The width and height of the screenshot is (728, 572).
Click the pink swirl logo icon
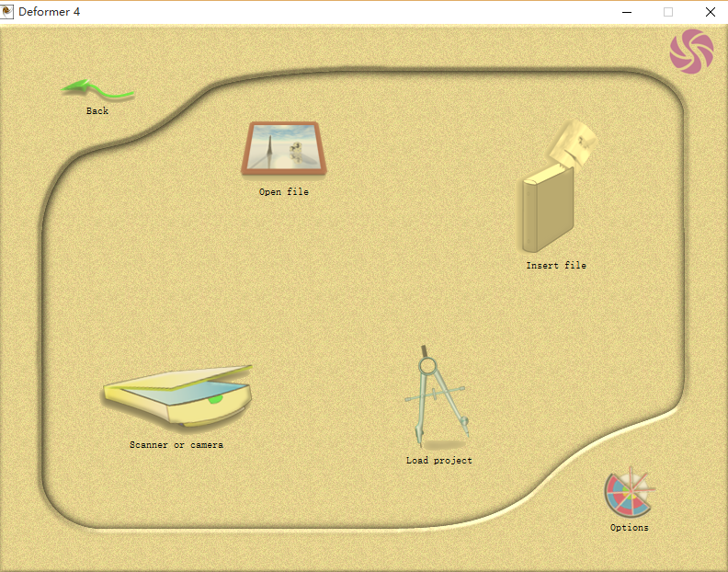pos(691,51)
